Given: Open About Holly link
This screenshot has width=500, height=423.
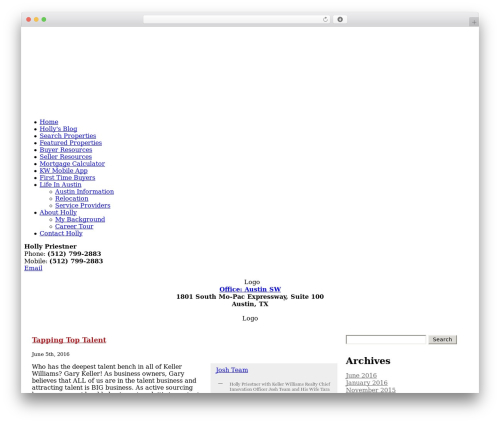Looking at the screenshot, I should [x=58, y=213].
